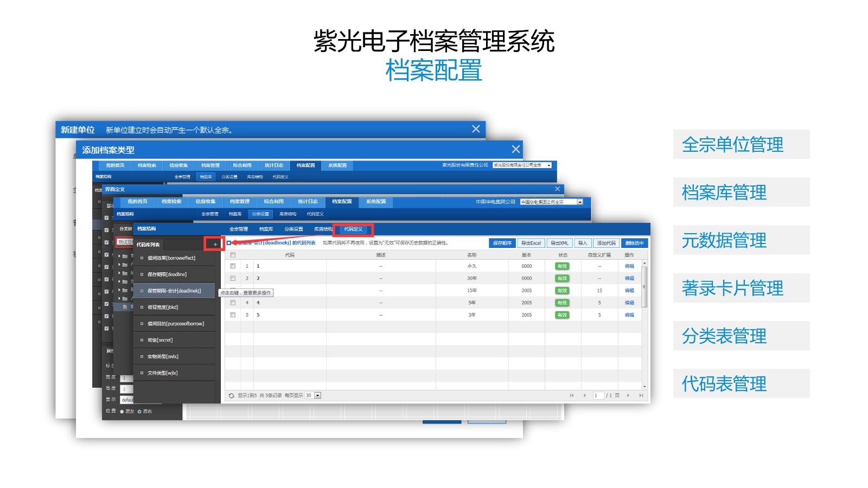Open the 分类设置 tab in front window
868x488 pixels.
[x=293, y=229]
